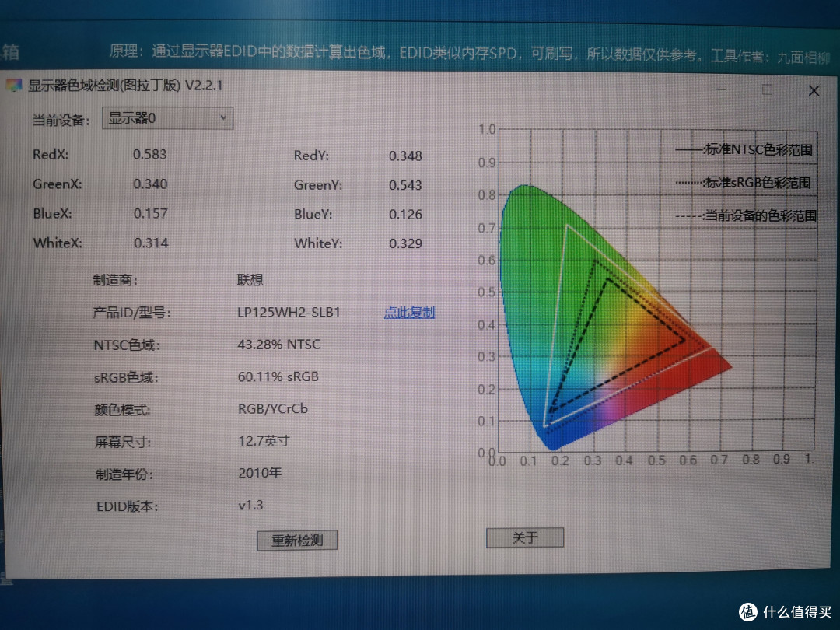Click the RGB/YCrCb color mode value
Image resolution: width=840 pixels, height=630 pixels.
coord(273,409)
